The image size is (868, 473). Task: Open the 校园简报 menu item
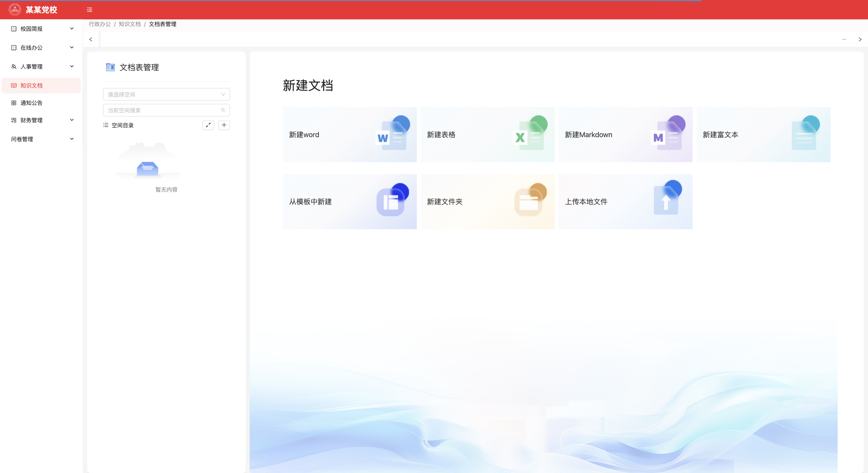[41, 29]
